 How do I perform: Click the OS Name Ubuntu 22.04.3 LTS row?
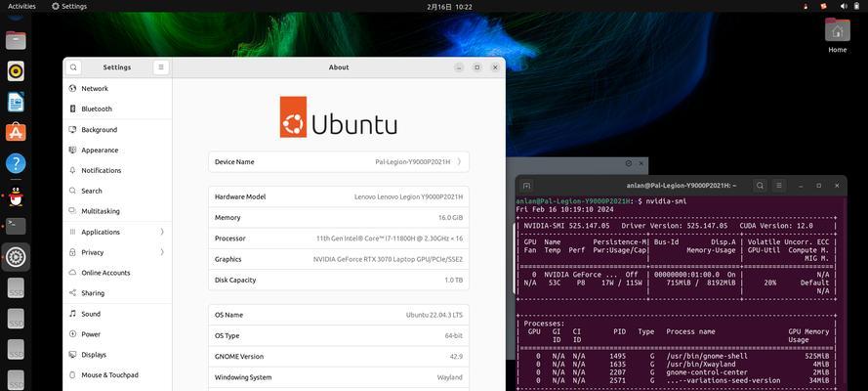click(x=339, y=315)
